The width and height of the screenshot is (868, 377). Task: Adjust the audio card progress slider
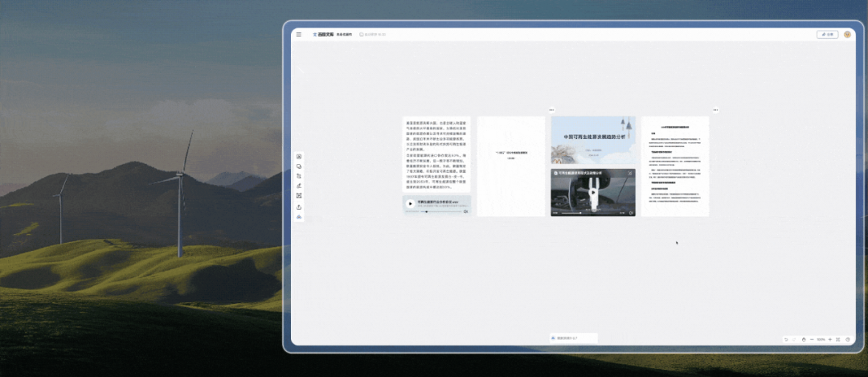[x=440, y=211]
